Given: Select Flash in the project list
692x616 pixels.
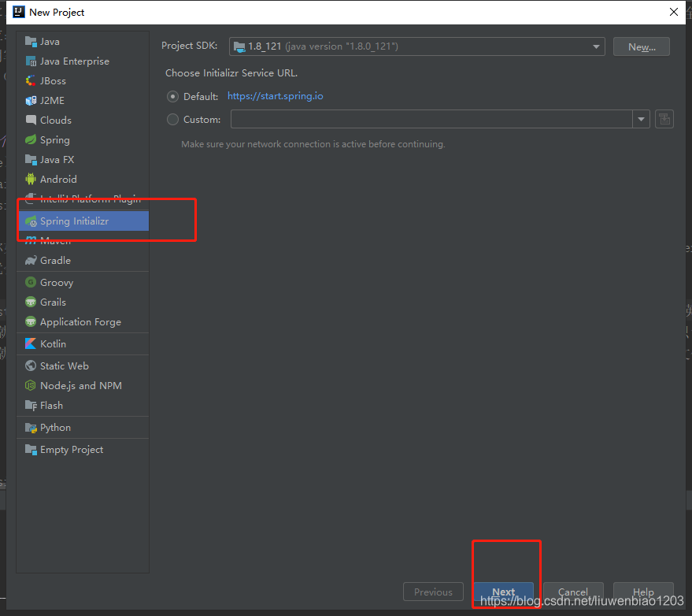Looking at the screenshot, I should pos(83,406).
